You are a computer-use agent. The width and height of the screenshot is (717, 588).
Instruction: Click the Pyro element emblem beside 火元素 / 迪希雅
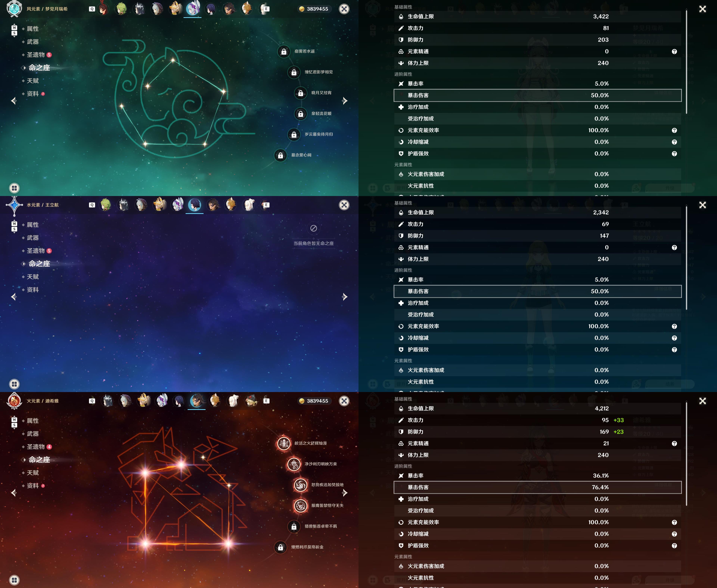(x=14, y=401)
